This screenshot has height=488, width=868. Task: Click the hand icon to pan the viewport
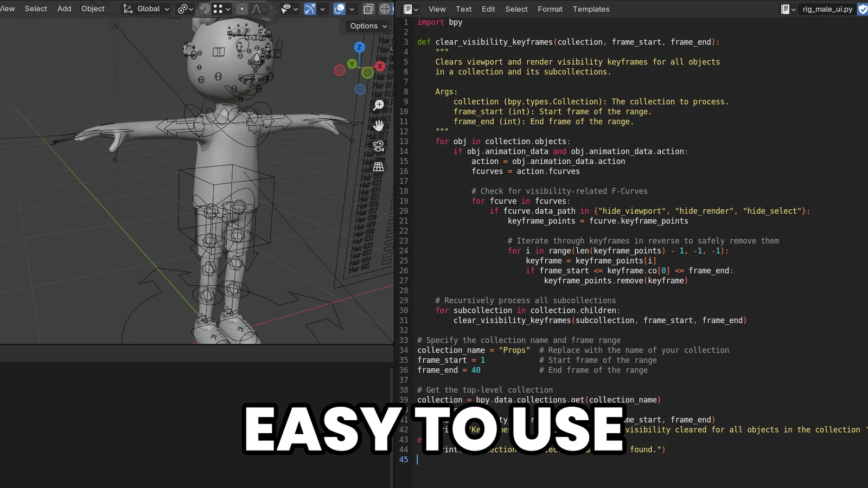pyautogui.click(x=379, y=125)
